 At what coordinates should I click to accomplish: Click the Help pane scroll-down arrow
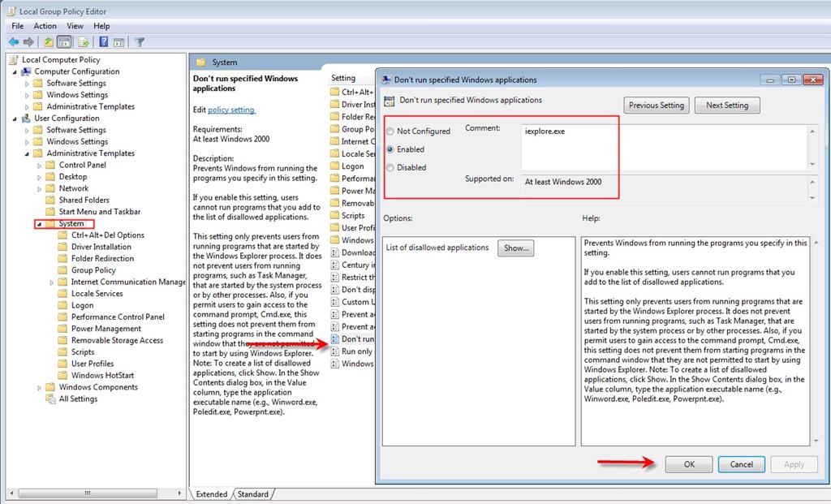816,441
